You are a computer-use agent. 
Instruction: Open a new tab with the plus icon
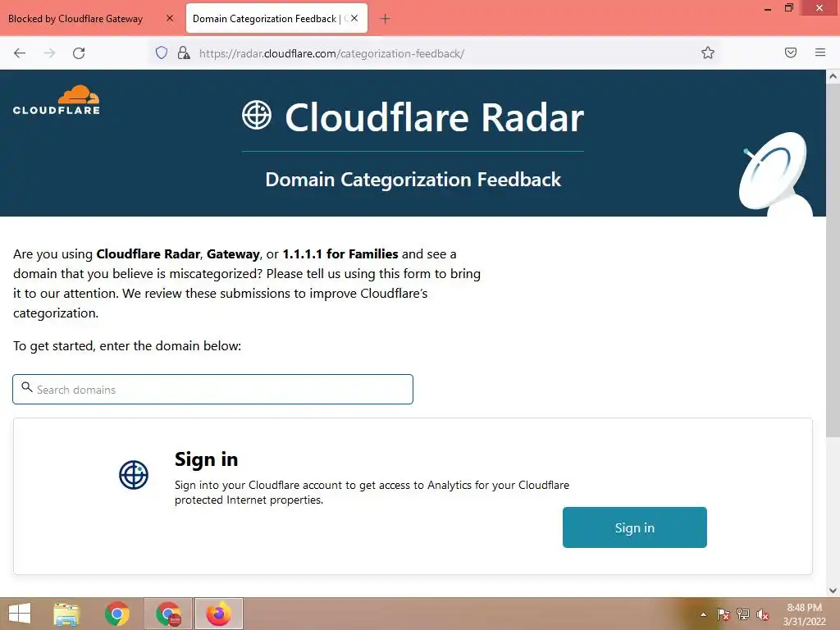click(385, 19)
